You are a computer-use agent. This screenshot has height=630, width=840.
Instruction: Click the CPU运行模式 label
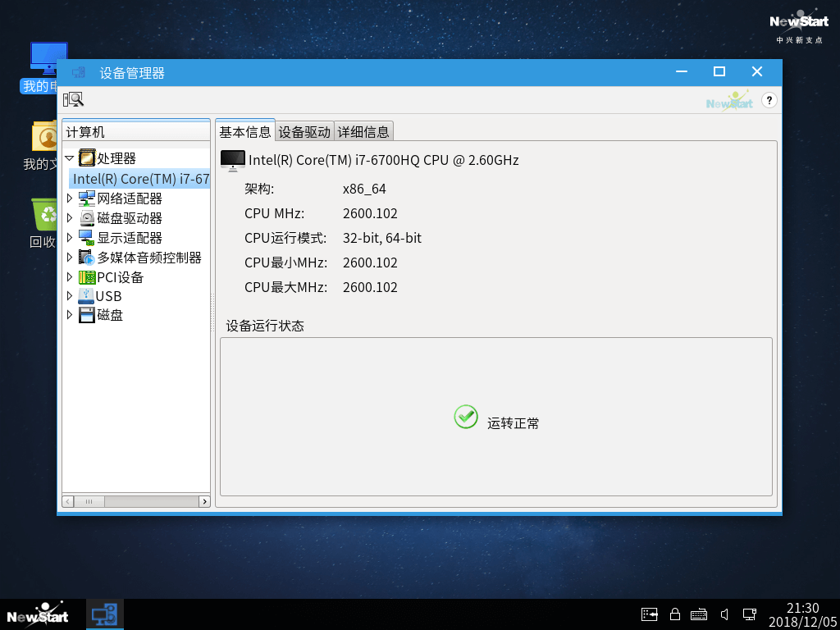[x=285, y=238]
